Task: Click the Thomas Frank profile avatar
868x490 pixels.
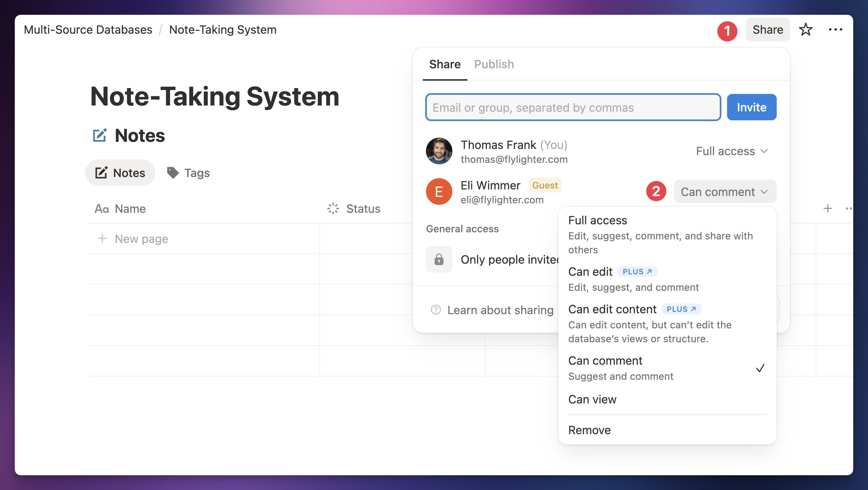Action: 439,151
